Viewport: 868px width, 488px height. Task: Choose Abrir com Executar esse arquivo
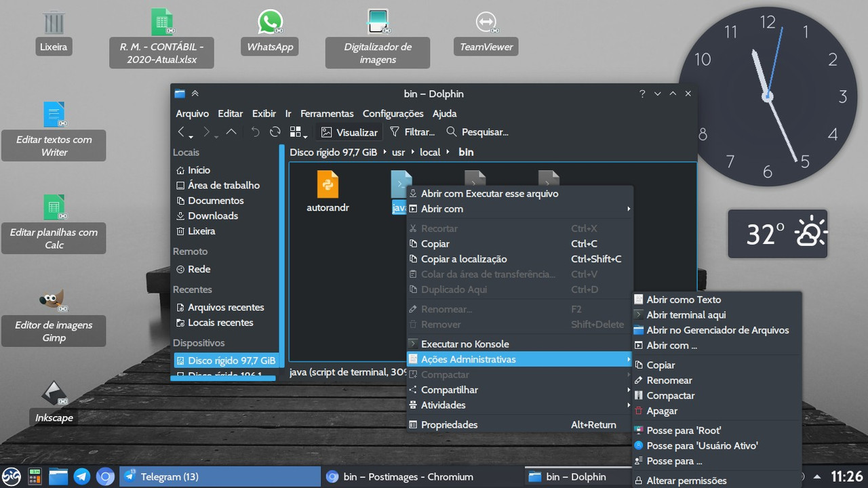[x=519, y=194]
